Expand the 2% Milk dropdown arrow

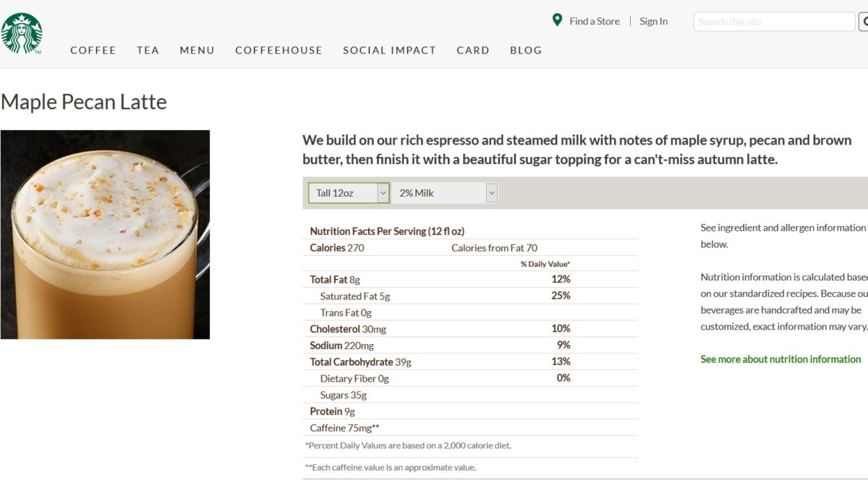(x=492, y=193)
